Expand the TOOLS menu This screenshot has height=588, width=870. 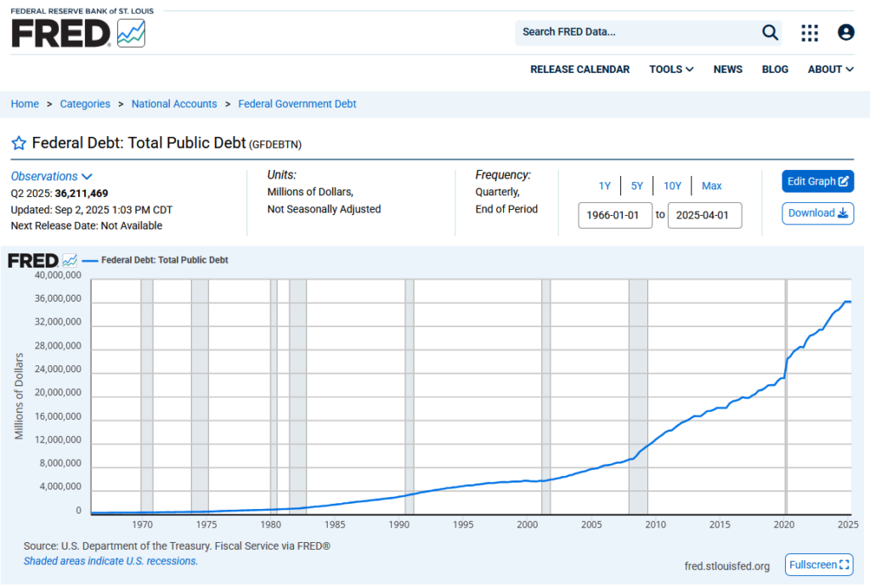(x=671, y=70)
